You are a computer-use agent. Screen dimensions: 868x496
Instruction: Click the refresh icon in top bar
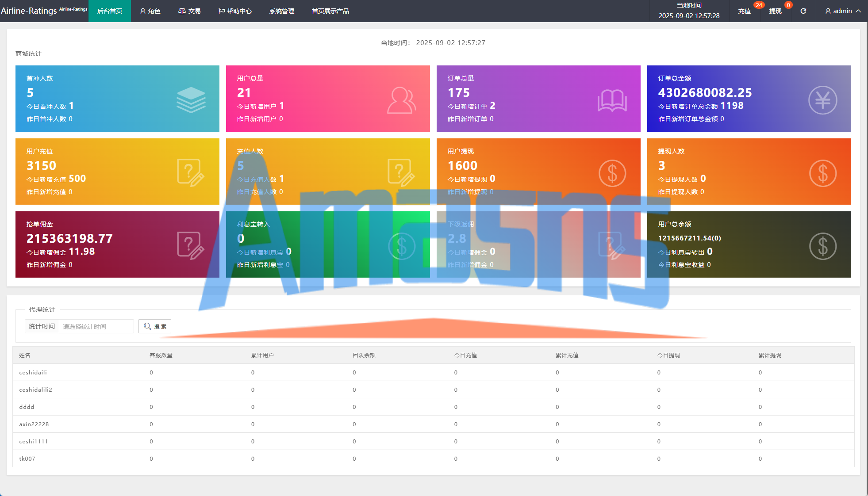(x=803, y=11)
